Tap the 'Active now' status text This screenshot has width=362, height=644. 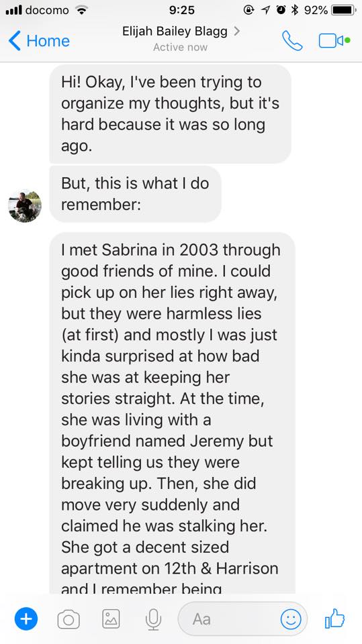[x=180, y=47]
